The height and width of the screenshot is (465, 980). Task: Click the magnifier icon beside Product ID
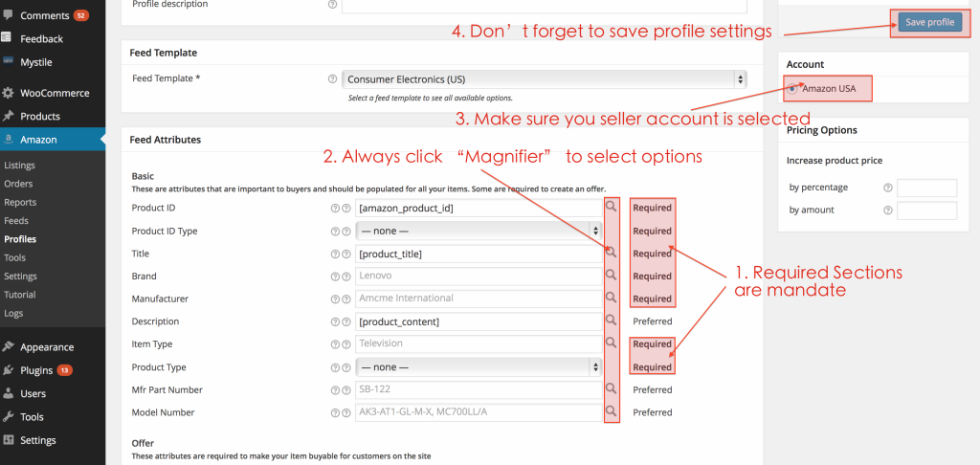pyautogui.click(x=611, y=208)
